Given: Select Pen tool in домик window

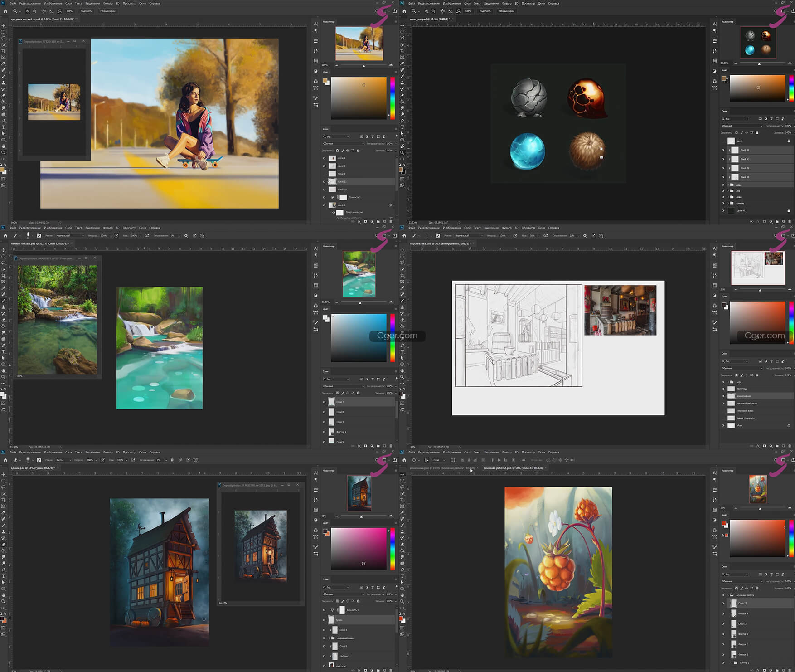Looking at the screenshot, I should (4, 570).
